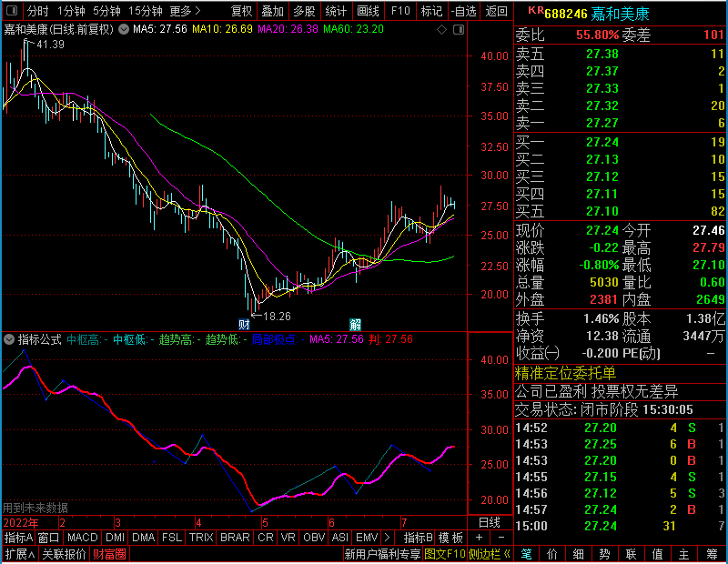Open the 模板 template menu
This screenshot has height=564, width=728.
pyautogui.click(x=450, y=538)
